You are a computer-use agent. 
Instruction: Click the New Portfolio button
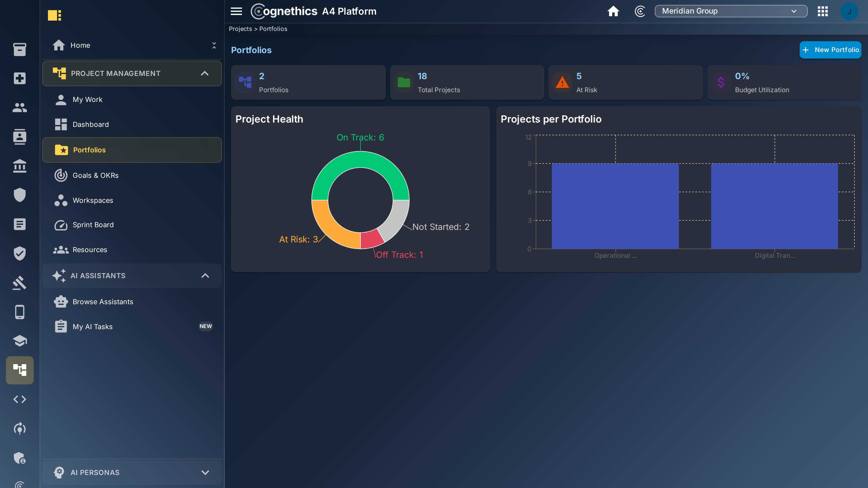[x=830, y=50]
